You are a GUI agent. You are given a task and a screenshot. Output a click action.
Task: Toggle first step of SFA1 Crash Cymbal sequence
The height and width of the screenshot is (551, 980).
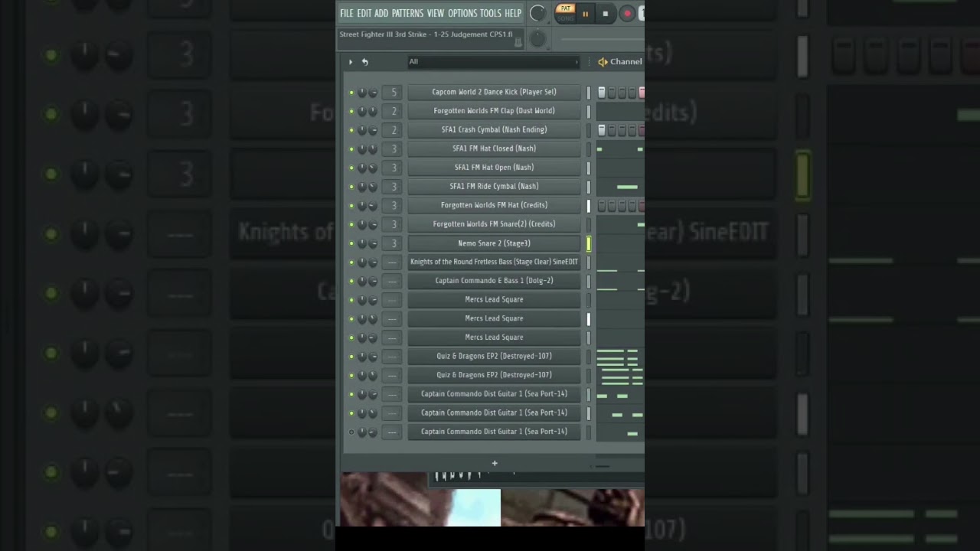point(602,130)
